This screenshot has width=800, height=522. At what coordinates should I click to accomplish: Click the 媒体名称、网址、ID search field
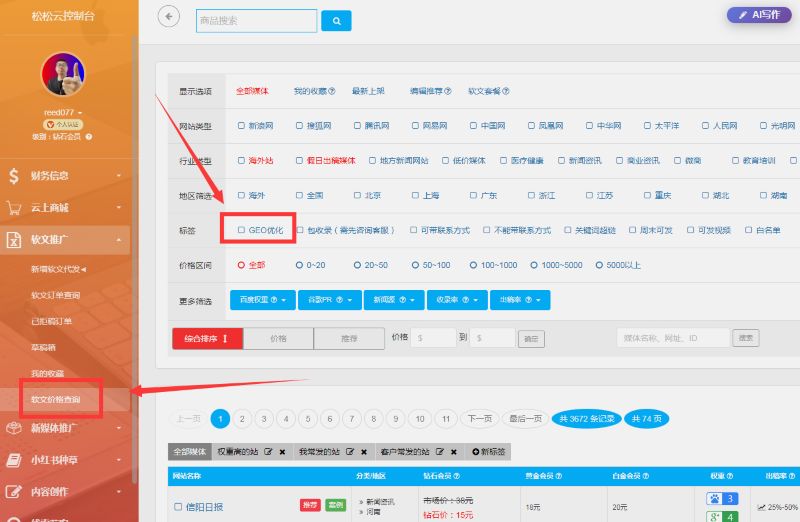[x=673, y=338]
